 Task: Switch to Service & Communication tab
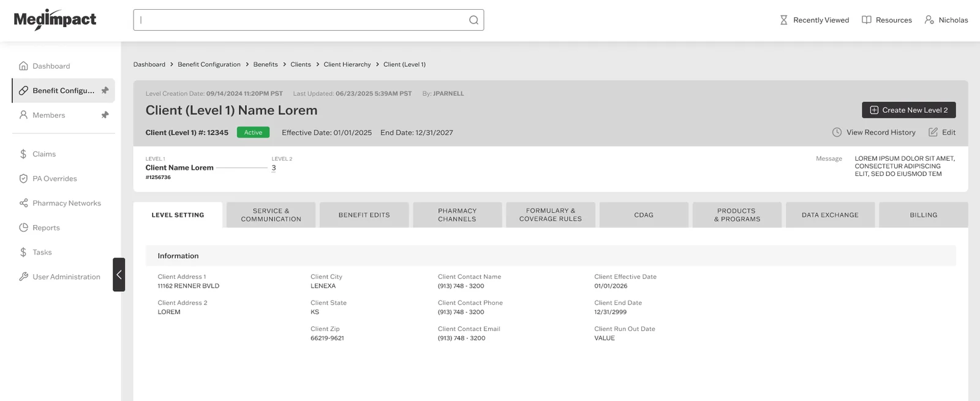click(x=271, y=215)
